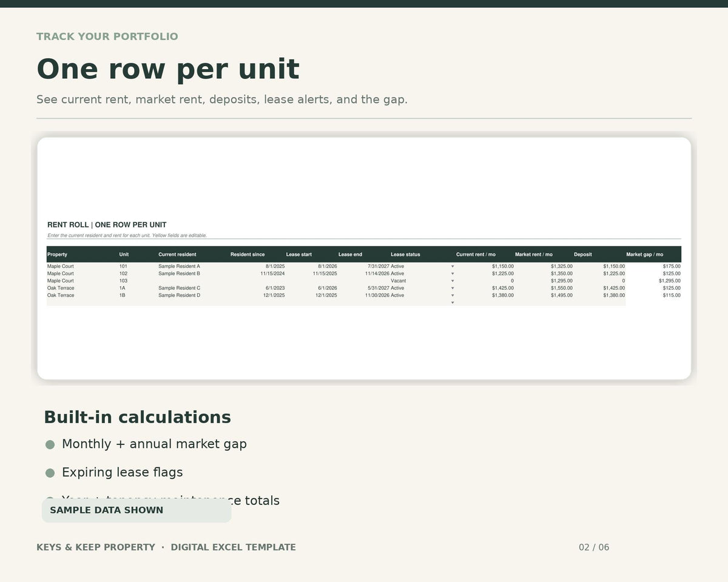
Task: Click the Market rent value $1,325.00
Action: 562,266
